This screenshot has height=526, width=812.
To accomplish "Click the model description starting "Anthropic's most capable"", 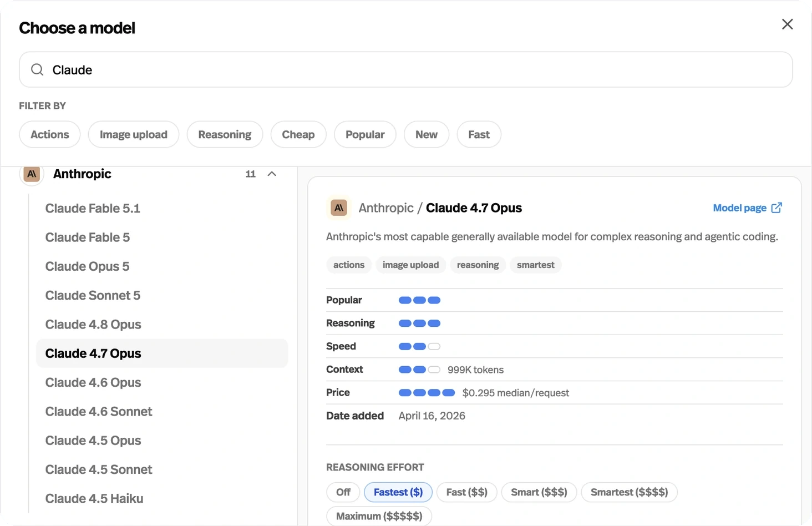I will (552, 237).
